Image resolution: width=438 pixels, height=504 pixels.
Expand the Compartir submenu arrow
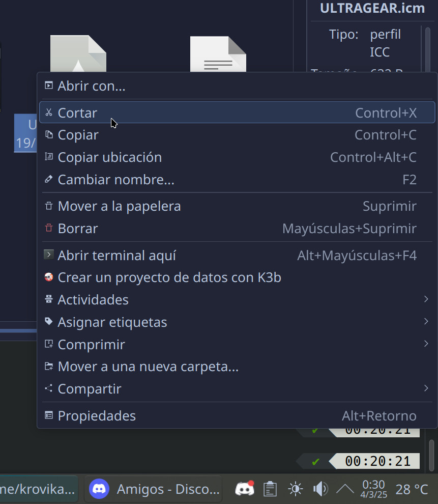coord(426,388)
